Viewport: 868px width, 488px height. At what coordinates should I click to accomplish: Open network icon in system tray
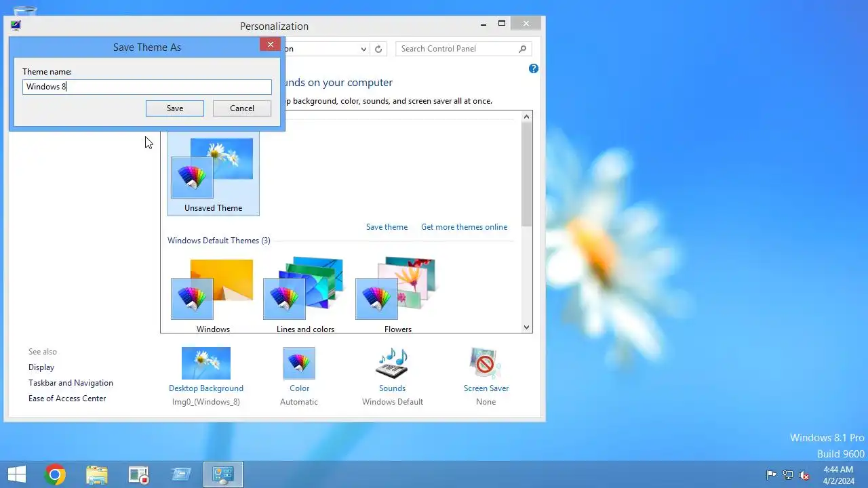788,475
